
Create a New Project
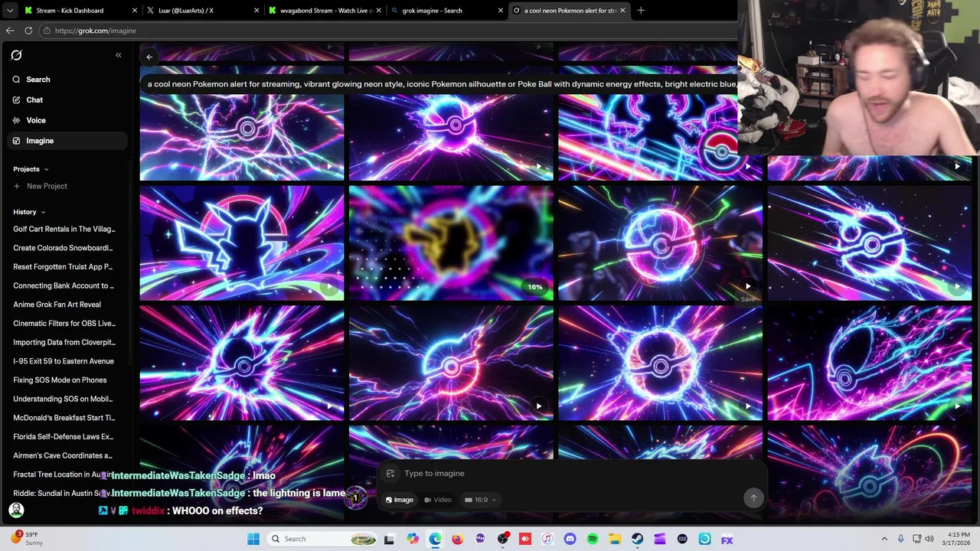pyautogui.click(x=41, y=186)
